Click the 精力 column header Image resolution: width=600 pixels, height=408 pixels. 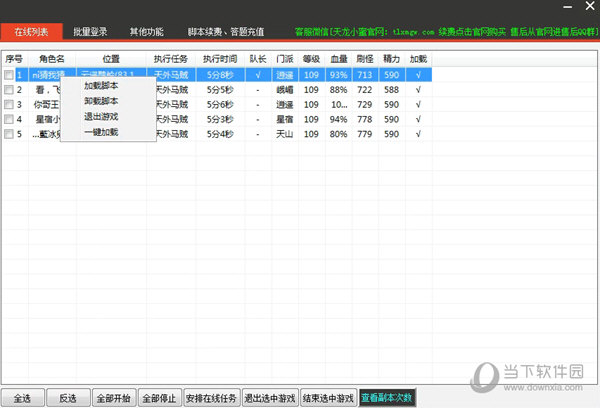[391, 59]
